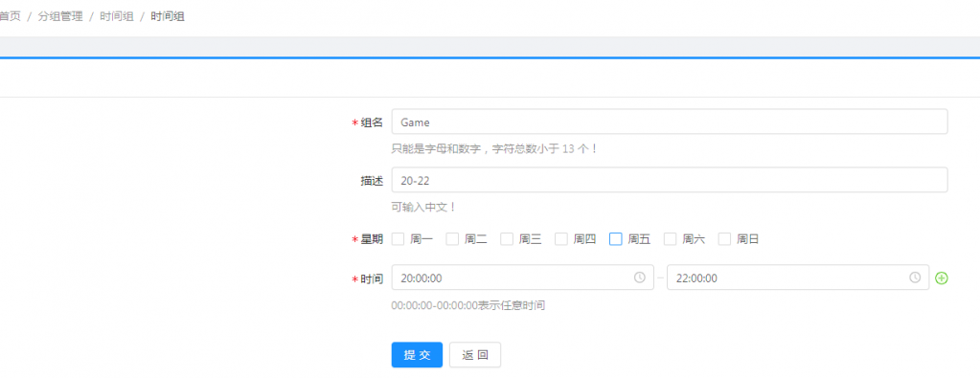
Task: Tick the 周六 checkbox
Action: 670,238
